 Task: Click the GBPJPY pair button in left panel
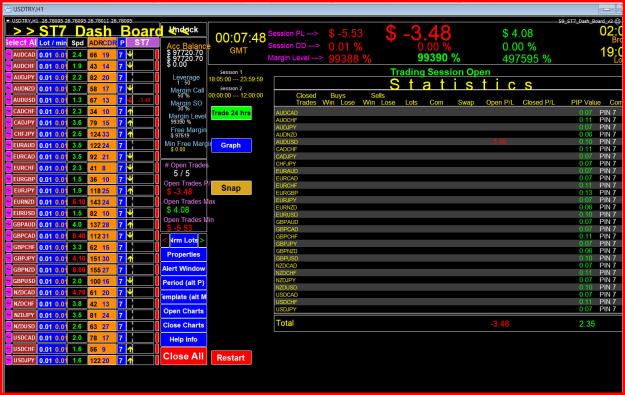pos(24,258)
